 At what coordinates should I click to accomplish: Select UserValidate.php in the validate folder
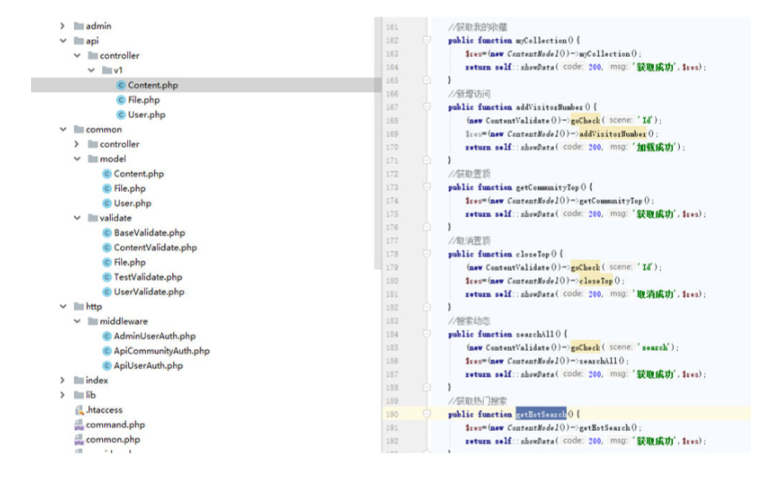tap(148, 292)
